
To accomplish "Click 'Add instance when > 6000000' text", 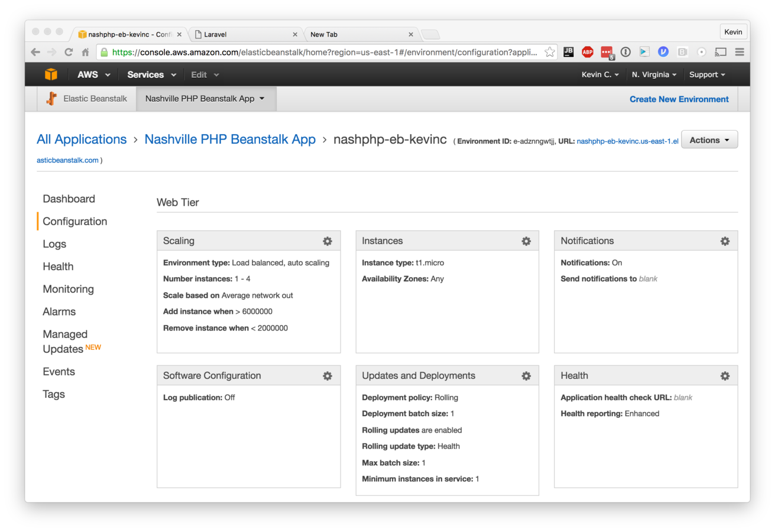I will 218,311.
